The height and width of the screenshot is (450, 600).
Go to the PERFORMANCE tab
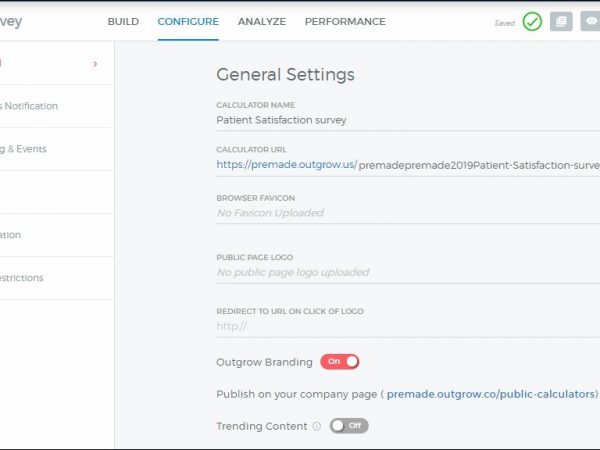345,22
